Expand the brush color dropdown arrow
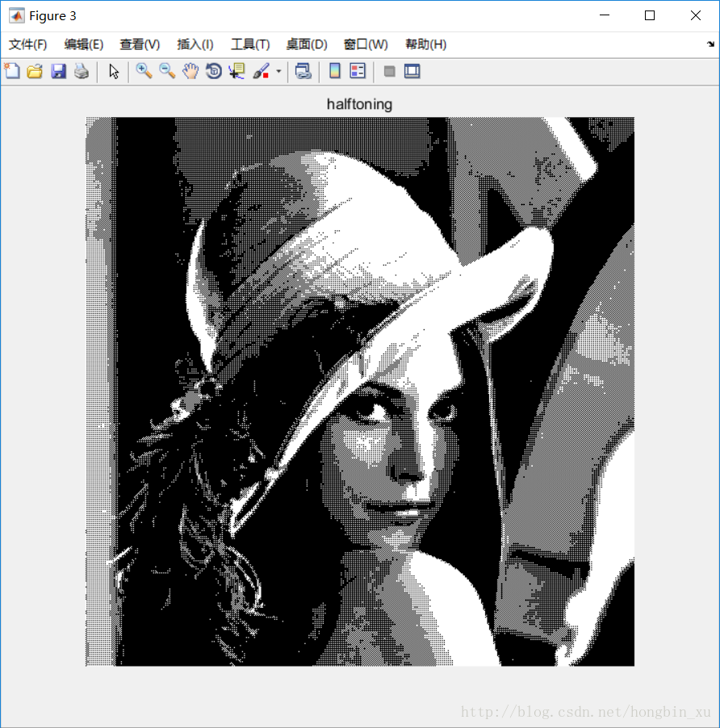 (278, 72)
